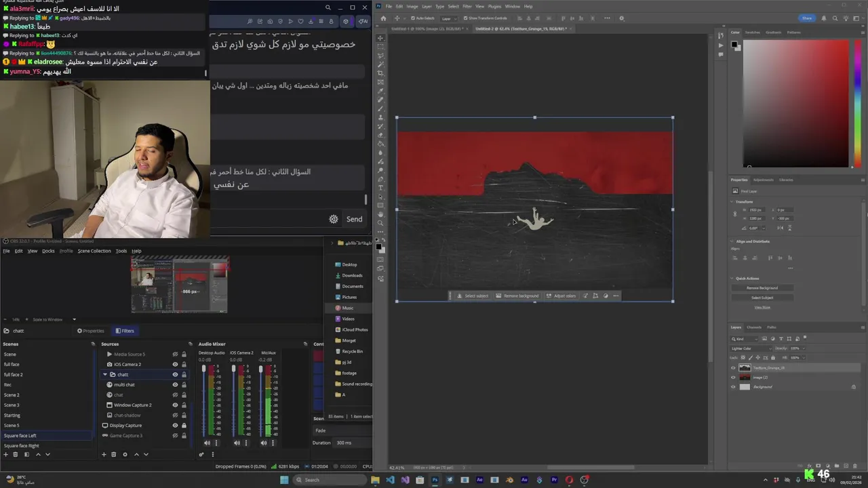Open audio mixer advanced properties gears icon
Screen dimensions: 868x488
(201, 454)
